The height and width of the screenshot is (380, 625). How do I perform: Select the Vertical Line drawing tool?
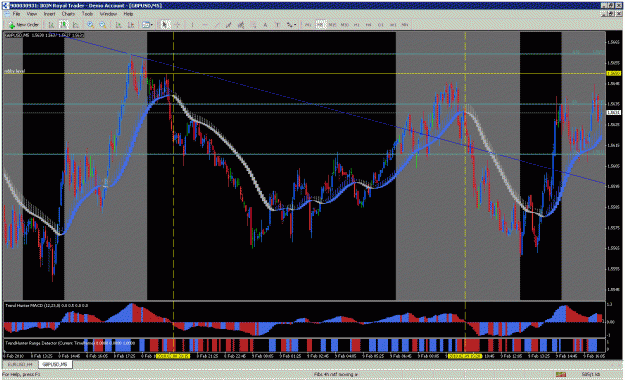tap(193, 25)
